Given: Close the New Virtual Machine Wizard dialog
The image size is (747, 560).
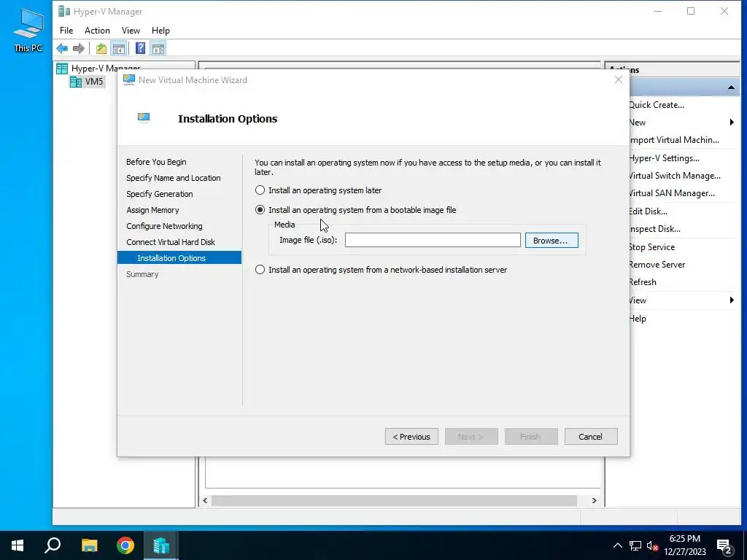Looking at the screenshot, I should [619, 80].
